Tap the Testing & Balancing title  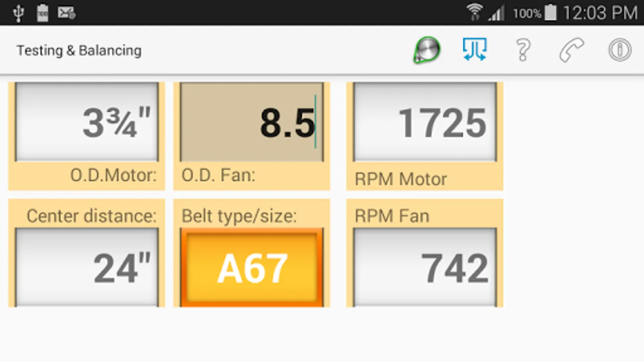[x=79, y=51]
